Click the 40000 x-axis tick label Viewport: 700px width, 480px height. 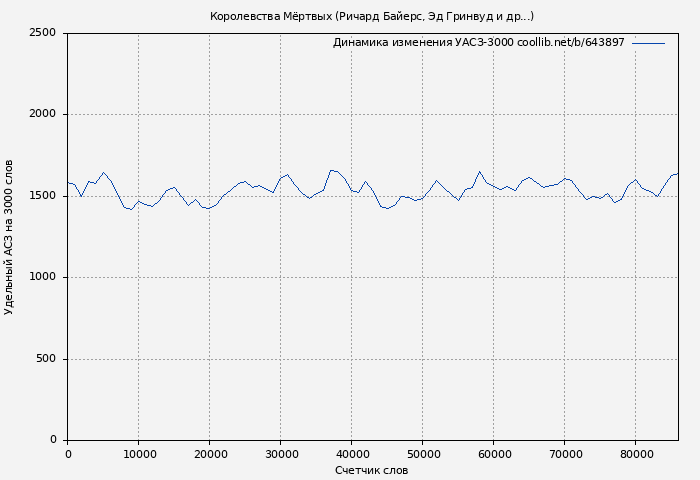click(x=352, y=454)
